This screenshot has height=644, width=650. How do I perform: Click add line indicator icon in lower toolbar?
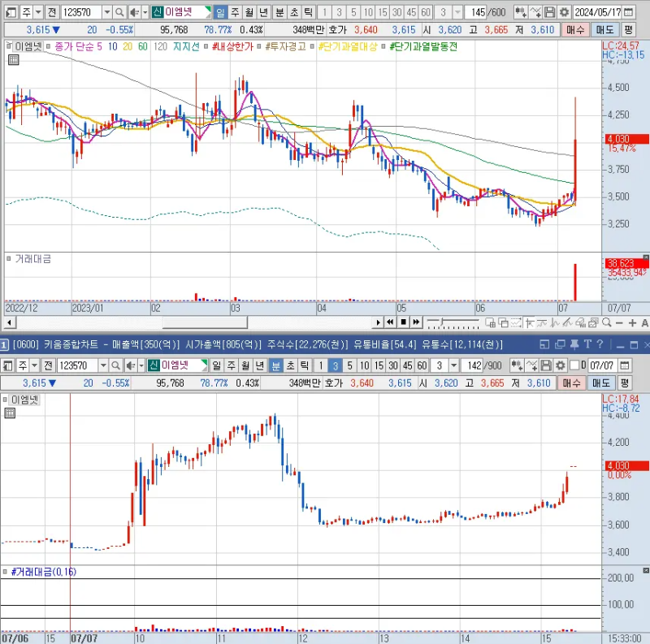coord(532,365)
